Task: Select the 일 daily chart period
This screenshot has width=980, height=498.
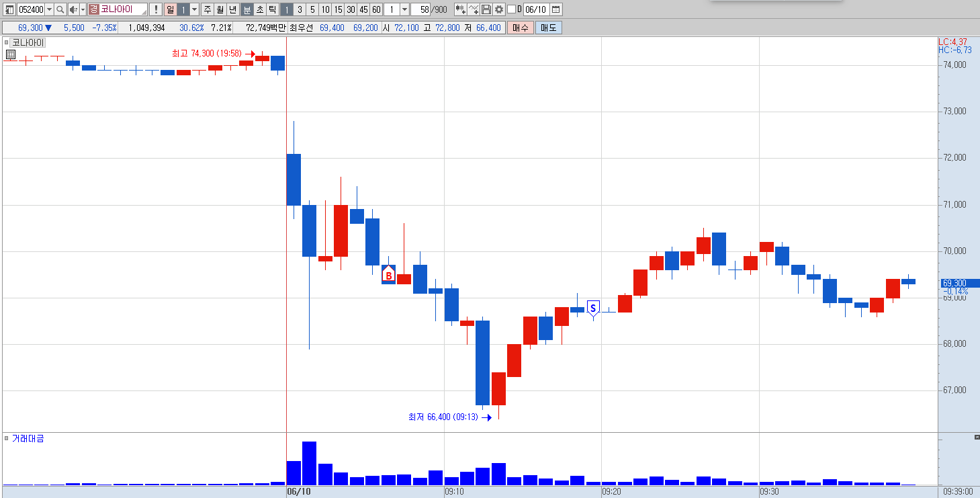Action: 171,9
